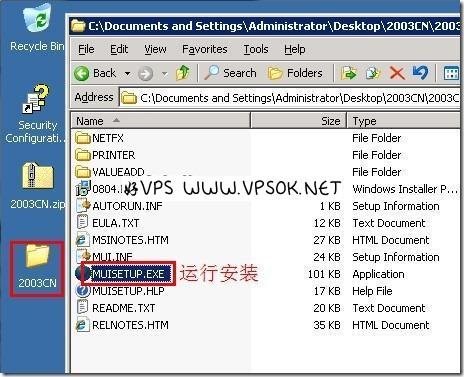Screen dimensions: 464x377
Task: Select the MUISETUP.HLP help file icon
Action: pyautogui.click(x=83, y=291)
